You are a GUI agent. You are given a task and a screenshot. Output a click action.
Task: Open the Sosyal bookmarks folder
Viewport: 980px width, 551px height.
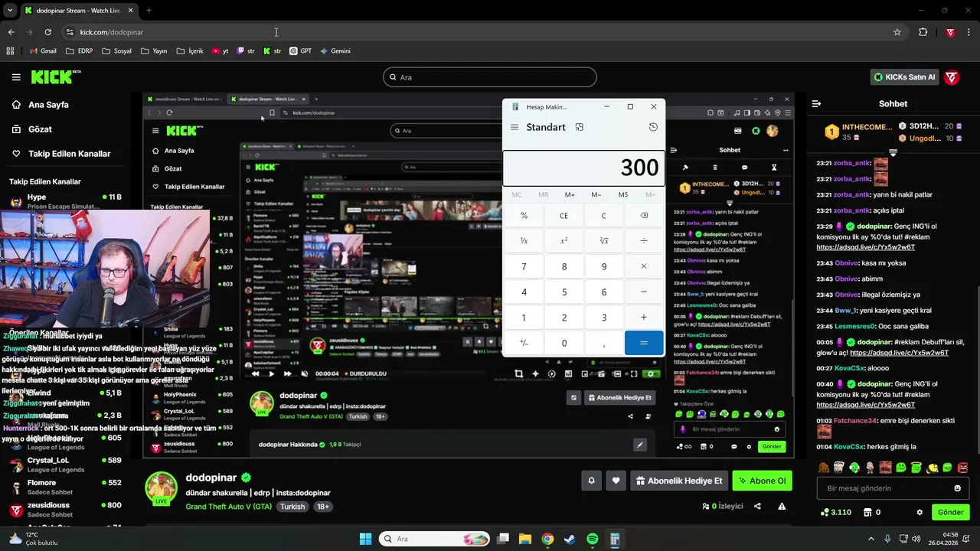116,51
